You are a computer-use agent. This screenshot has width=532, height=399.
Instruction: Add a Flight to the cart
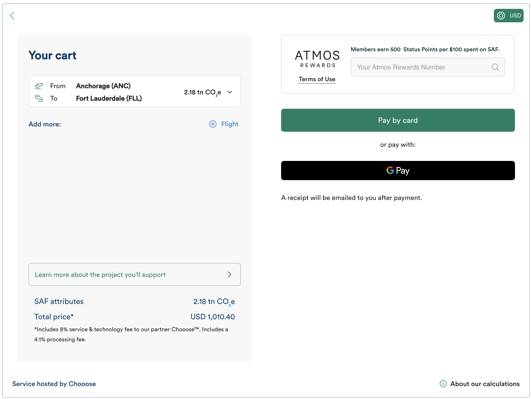point(230,124)
